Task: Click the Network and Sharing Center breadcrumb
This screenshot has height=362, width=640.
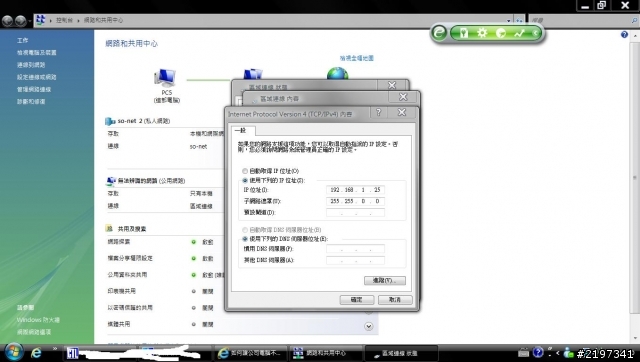Action: 103,20
